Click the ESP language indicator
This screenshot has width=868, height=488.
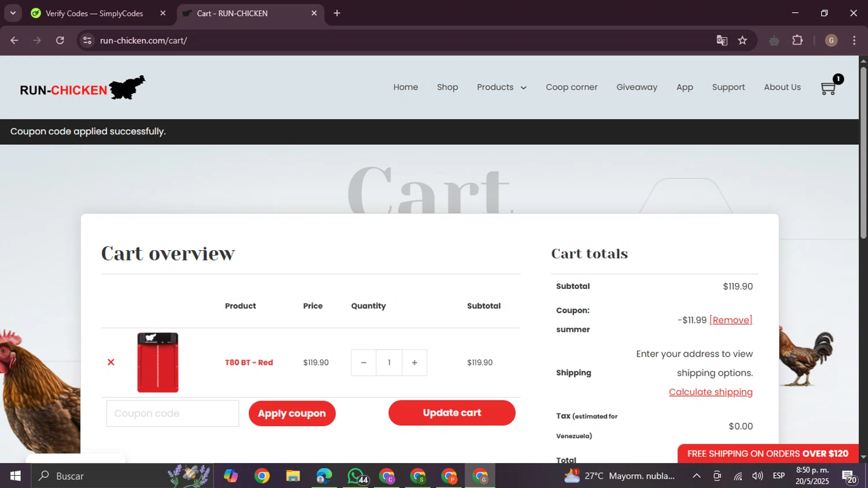coord(779,476)
